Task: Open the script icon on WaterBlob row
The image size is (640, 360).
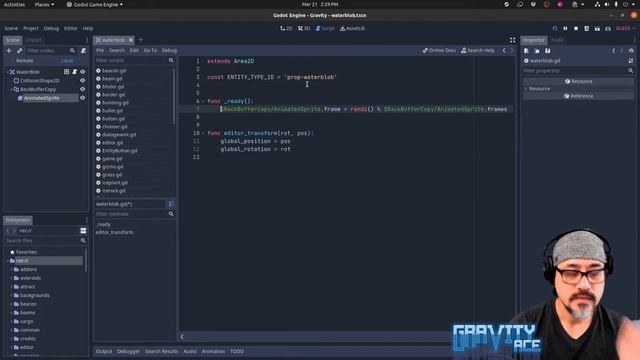Action: [x=74, y=72]
